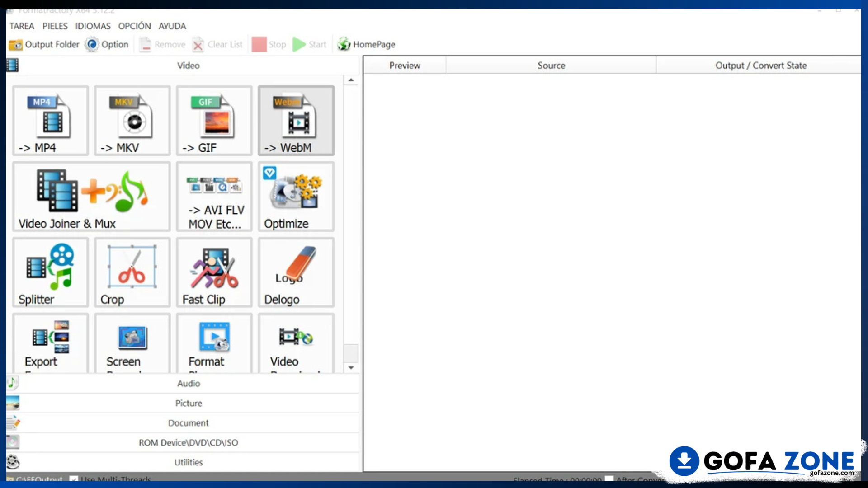Open the IDIOMAS menu
Image resolution: width=868 pixels, height=488 pixels.
(93, 26)
